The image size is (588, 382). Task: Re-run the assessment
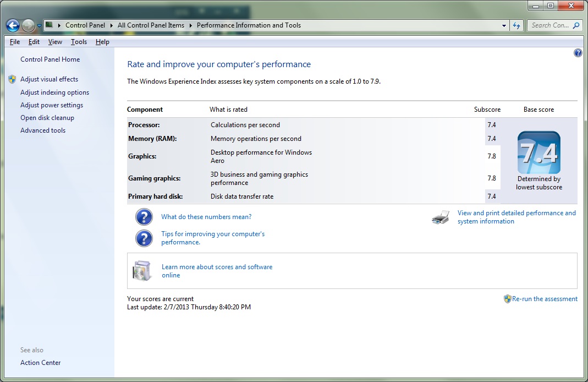(545, 299)
